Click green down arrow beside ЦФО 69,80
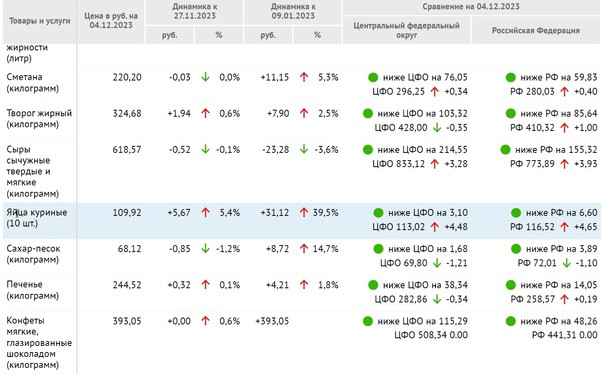Image resolution: width=604 pixels, height=374 pixels. (x=437, y=263)
